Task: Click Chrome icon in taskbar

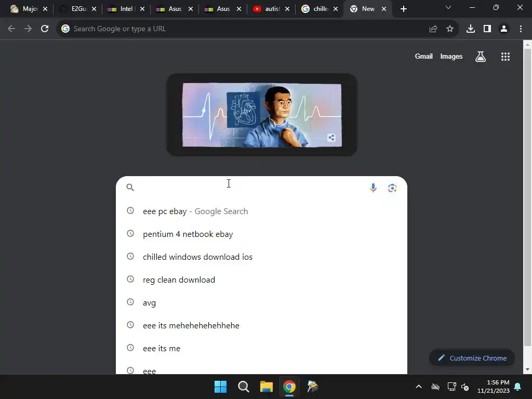Action: [x=289, y=387]
